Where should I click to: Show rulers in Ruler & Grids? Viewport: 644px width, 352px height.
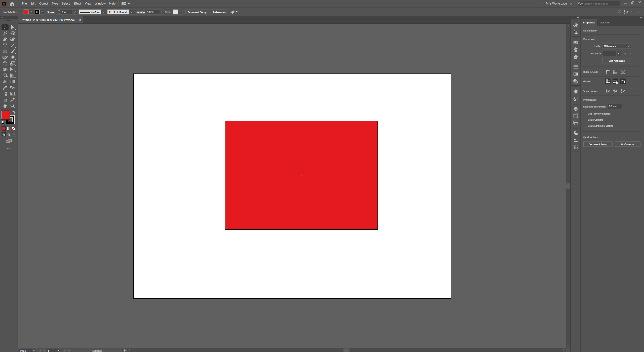pyautogui.click(x=608, y=72)
